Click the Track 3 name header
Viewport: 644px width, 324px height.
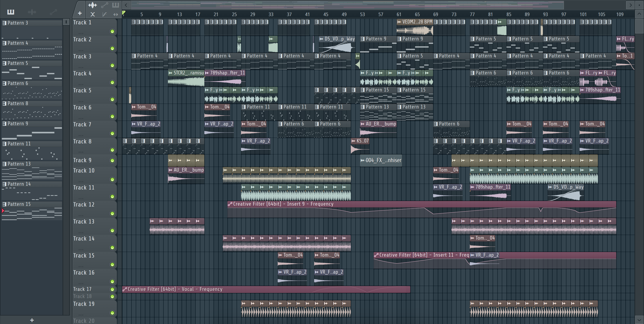[82, 56]
